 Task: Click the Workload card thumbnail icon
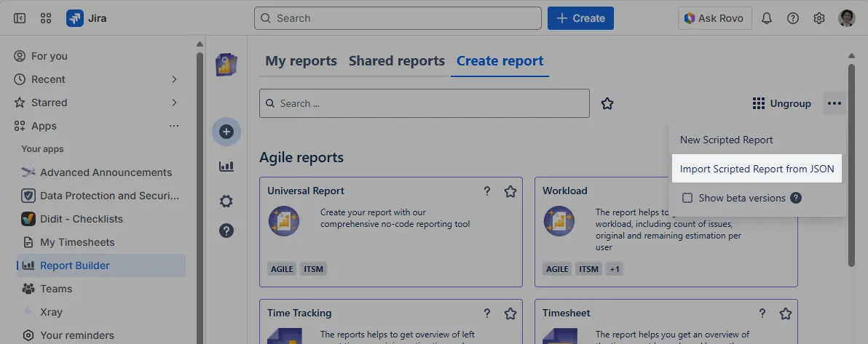559,221
